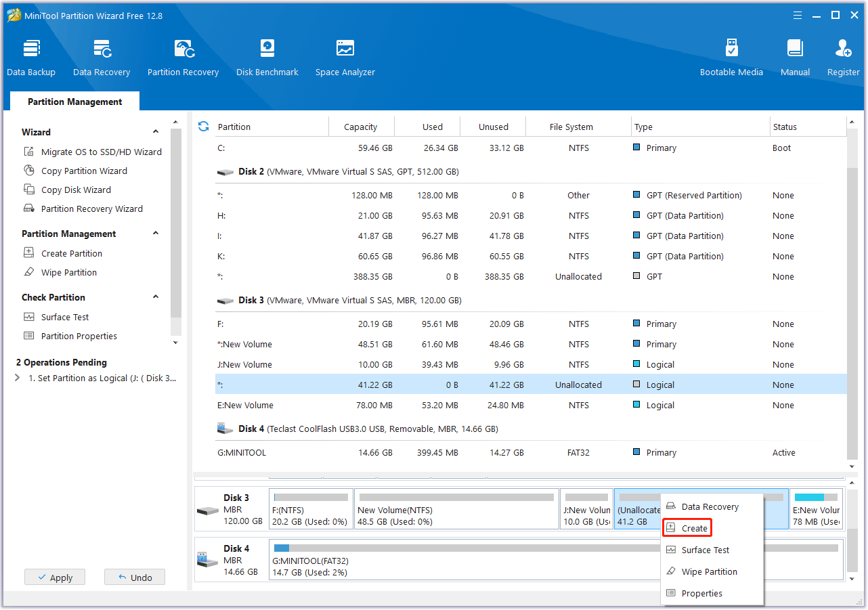Select G:MINITOOL row in list
The width and height of the screenshot is (868, 610).
(531, 453)
